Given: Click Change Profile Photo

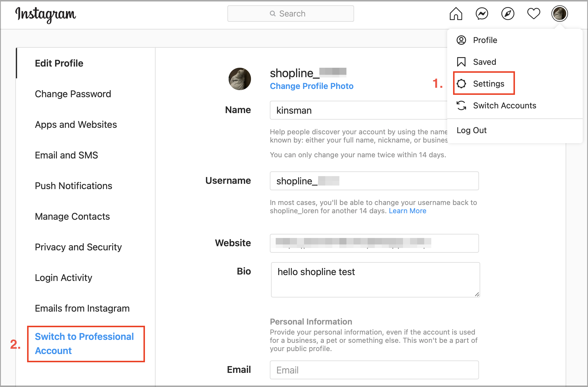Looking at the screenshot, I should click(311, 86).
